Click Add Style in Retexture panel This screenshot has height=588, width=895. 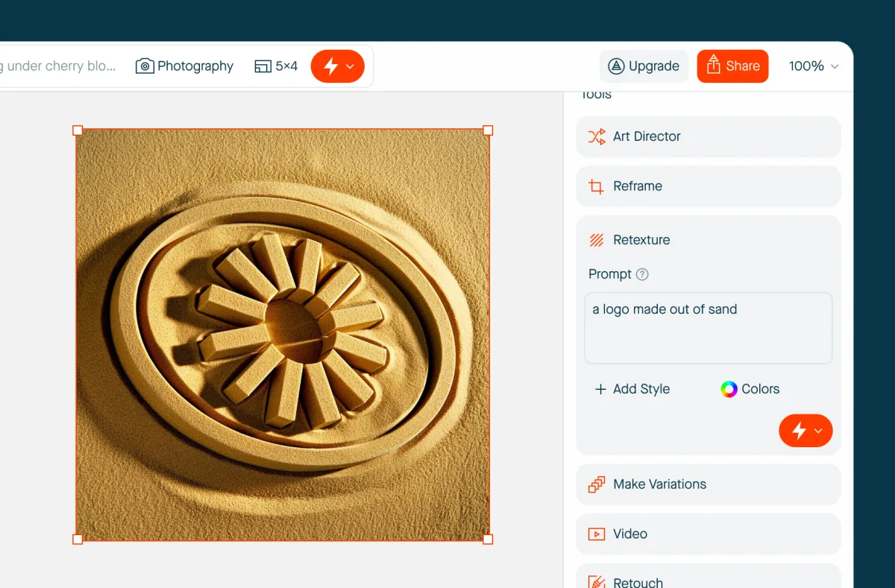pos(632,389)
